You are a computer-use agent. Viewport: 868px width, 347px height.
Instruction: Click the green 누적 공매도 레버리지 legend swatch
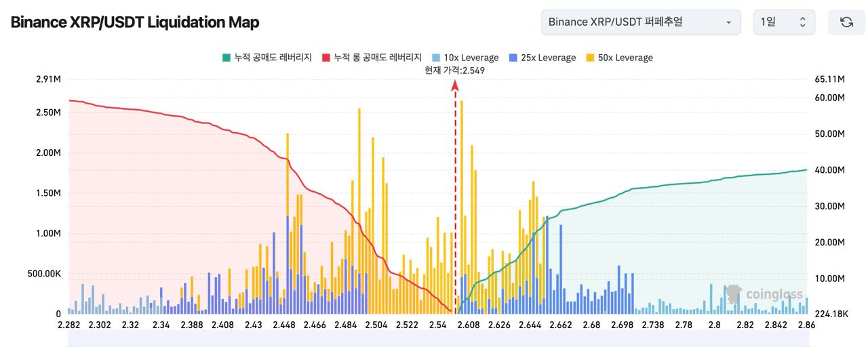226,58
